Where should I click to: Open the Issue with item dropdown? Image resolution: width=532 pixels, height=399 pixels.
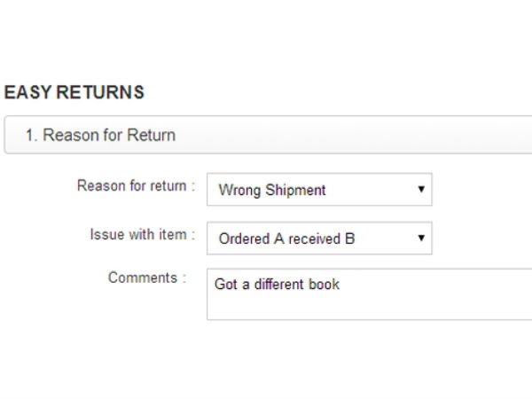click(x=319, y=239)
